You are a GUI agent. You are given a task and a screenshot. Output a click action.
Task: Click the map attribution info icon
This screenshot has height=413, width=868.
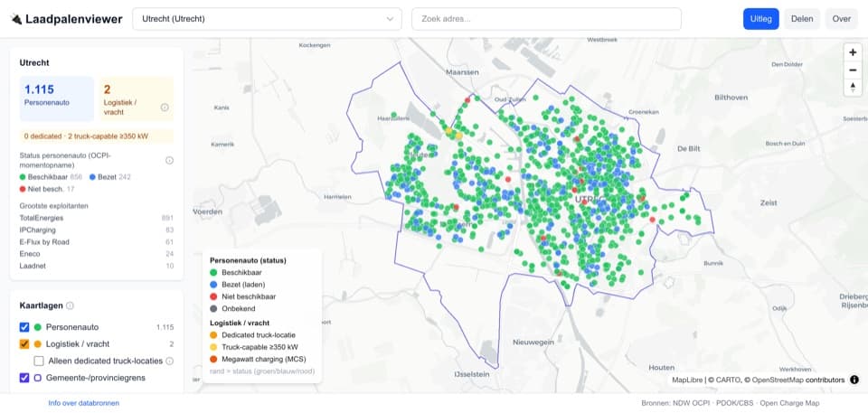[x=854, y=380]
